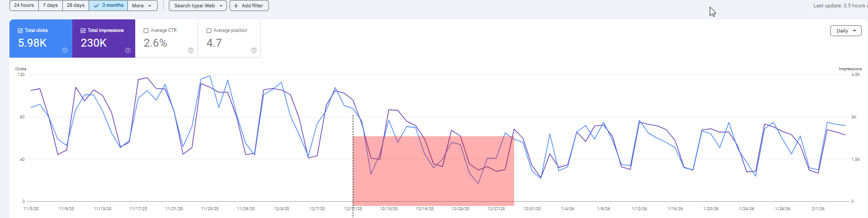Click the 12/15/25 date label on axis

[x=389, y=209]
